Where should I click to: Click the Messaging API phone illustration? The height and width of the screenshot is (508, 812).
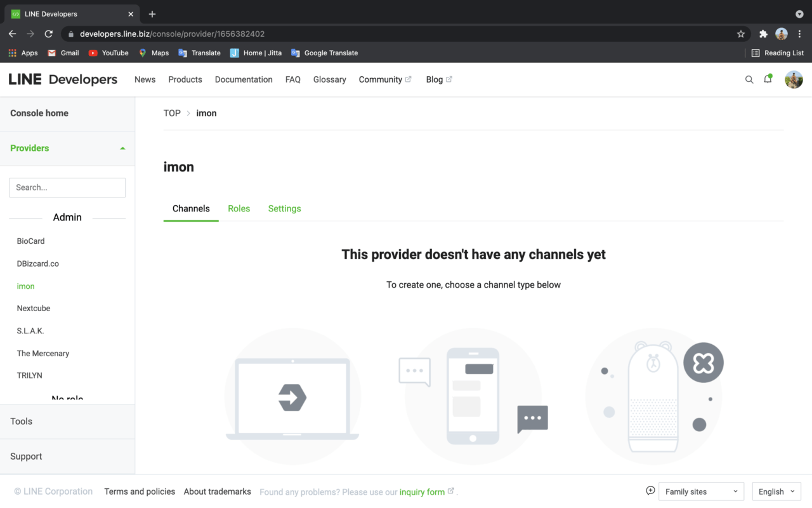click(x=473, y=397)
